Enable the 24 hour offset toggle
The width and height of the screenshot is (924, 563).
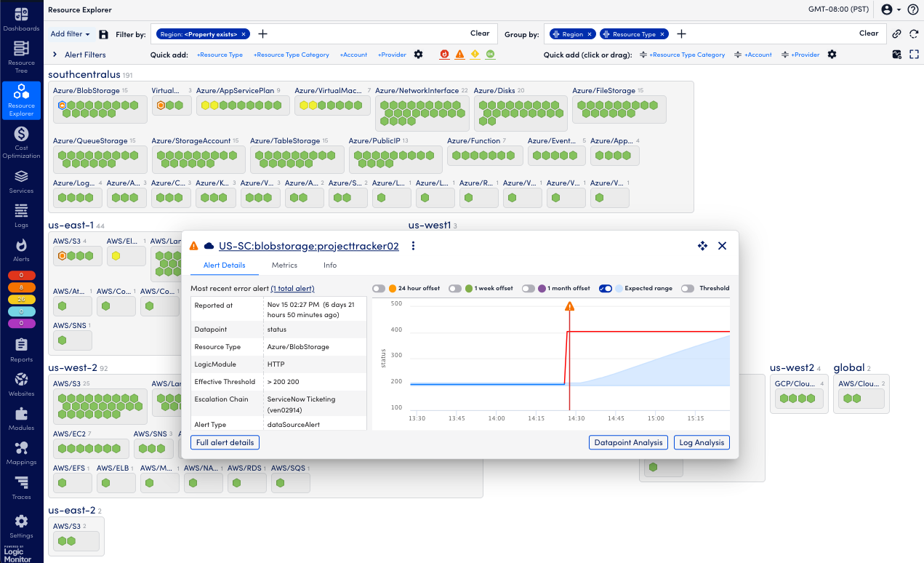(379, 288)
